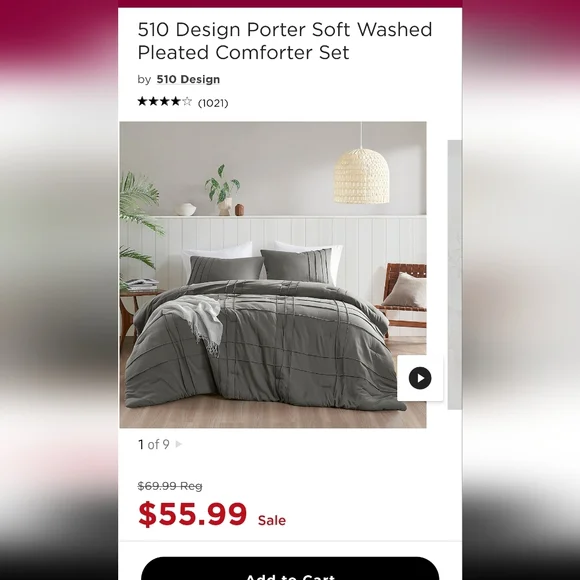Click the $55.99 sale price
The image size is (580, 580).
[x=192, y=514]
